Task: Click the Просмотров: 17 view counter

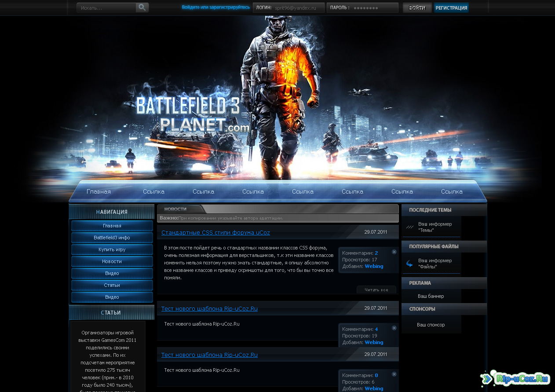Action: [360, 260]
